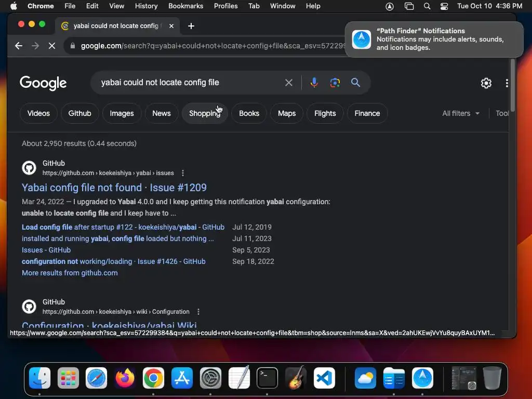532x399 pixels.
Task: Go back using the browser back arrow
Action: point(19,46)
